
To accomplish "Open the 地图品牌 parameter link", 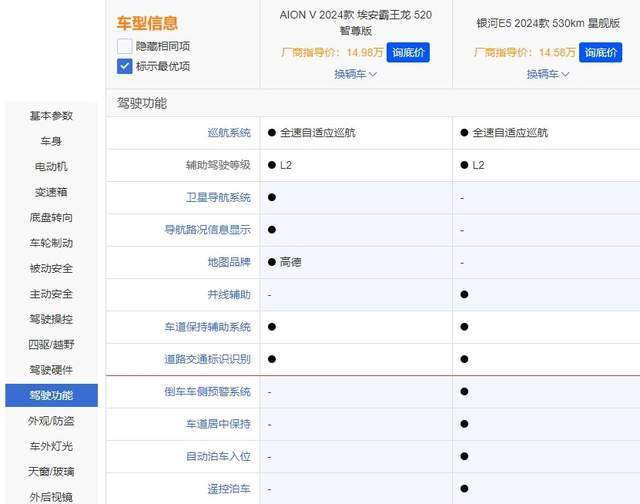I will pyautogui.click(x=229, y=262).
